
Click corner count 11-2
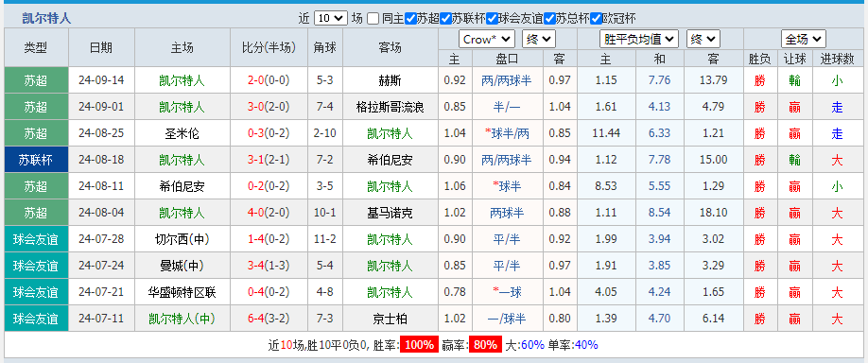325,239
